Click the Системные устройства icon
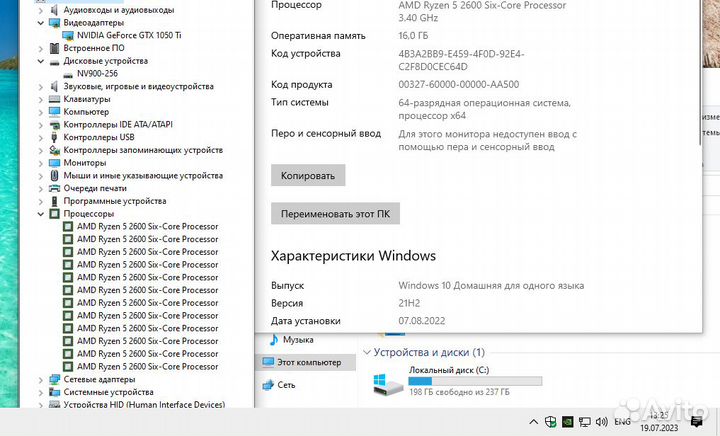This screenshot has width=720, height=436. [54, 392]
